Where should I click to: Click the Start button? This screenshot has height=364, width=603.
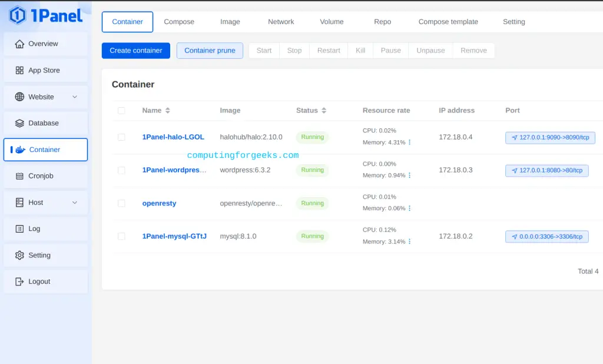264,51
